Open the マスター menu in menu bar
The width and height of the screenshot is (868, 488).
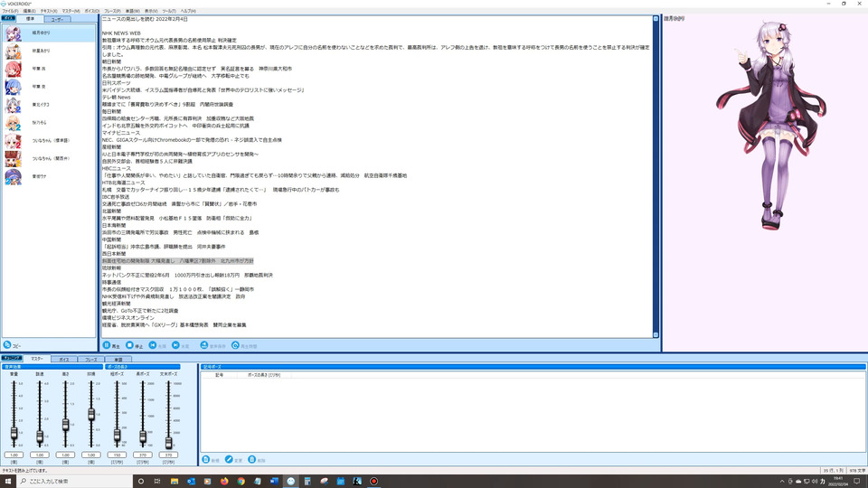(71, 11)
